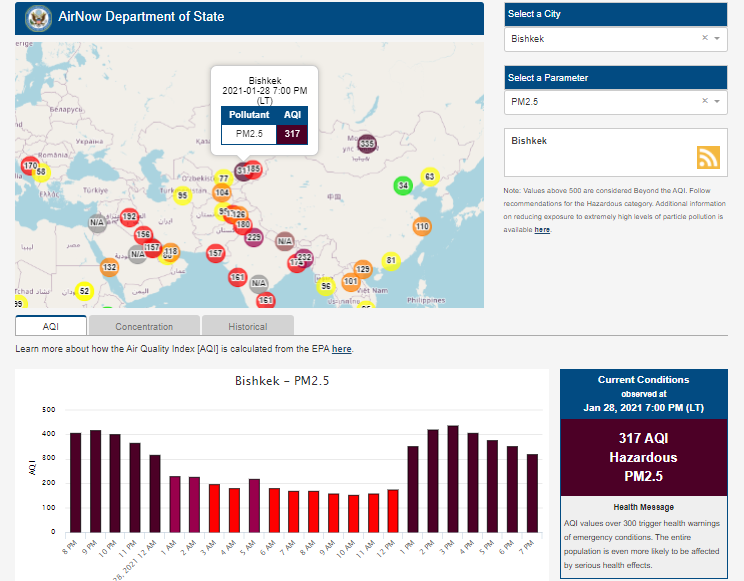The height and width of the screenshot is (581, 744).
Task: Click the red 192 AQI marker
Action: pos(129,216)
